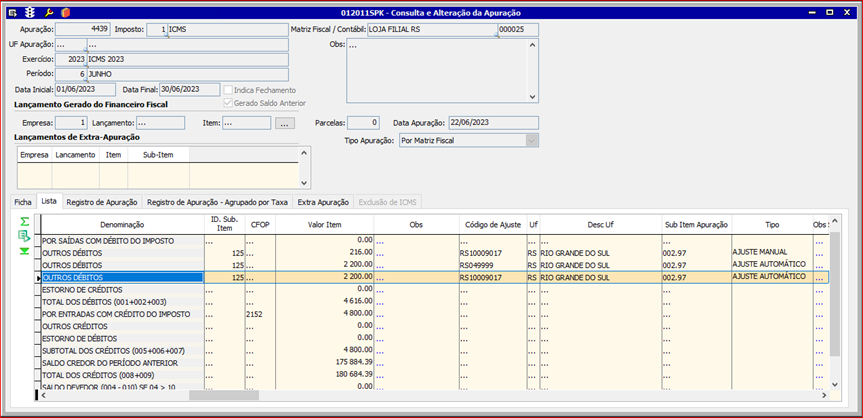The width and height of the screenshot is (863, 418).
Task: Click the green sigma totals icon
Action: click(x=24, y=221)
